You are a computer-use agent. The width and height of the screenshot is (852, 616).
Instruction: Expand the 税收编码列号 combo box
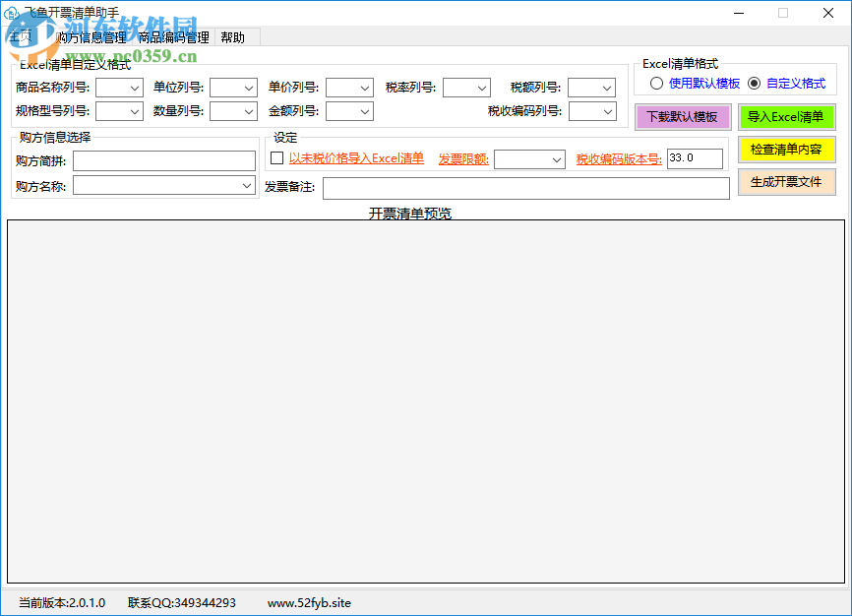pos(593,111)
